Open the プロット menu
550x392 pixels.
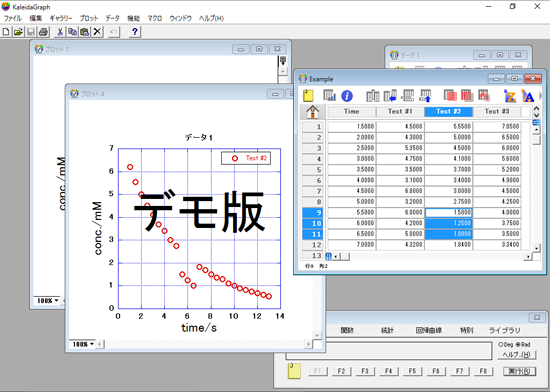89,18
